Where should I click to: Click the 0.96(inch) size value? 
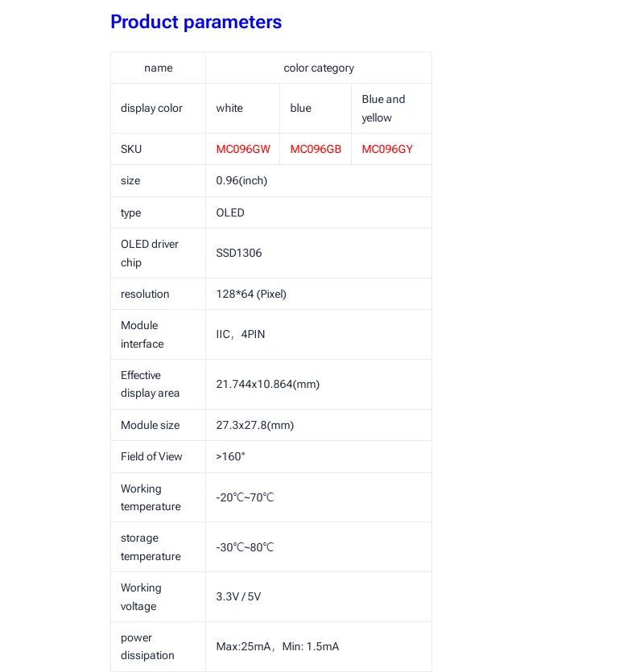pos(242,181)
